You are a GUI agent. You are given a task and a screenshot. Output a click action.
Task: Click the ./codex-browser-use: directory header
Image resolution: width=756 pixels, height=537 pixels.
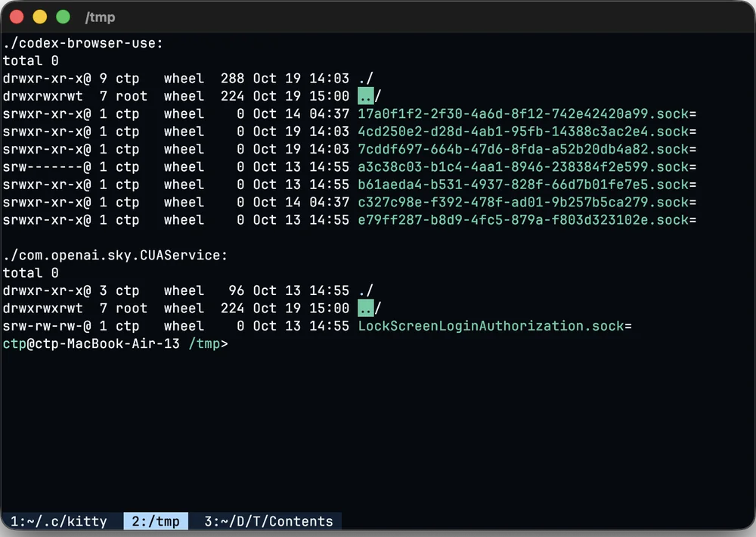pos(83,43)
